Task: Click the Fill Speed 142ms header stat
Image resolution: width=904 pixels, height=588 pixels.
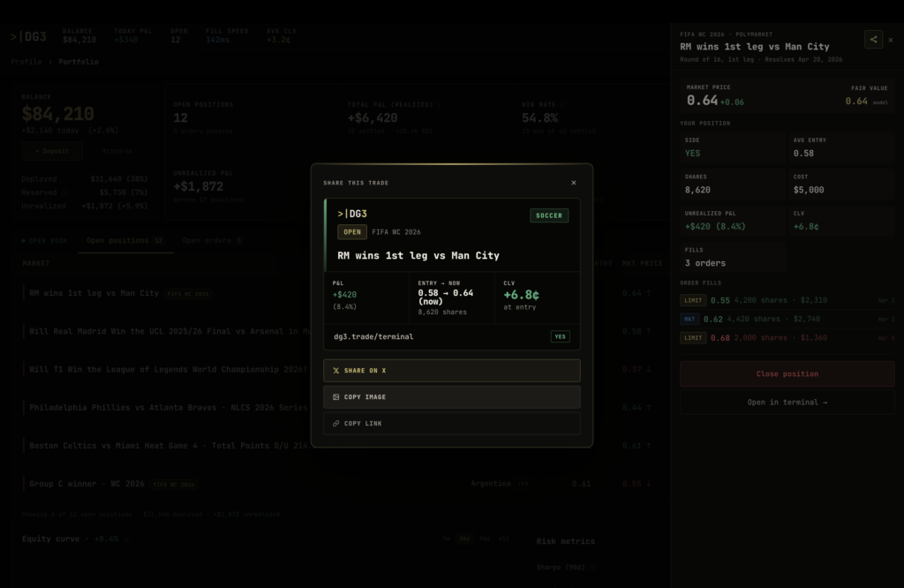Action: pyautogui.click(x=227, y=35)
